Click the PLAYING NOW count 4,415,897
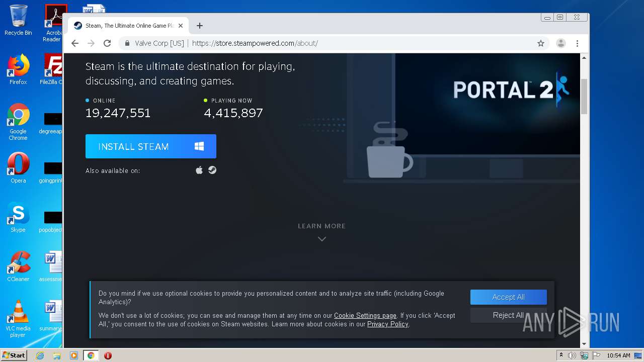Screen dimensions: 644x362 [x=233, y=113]
